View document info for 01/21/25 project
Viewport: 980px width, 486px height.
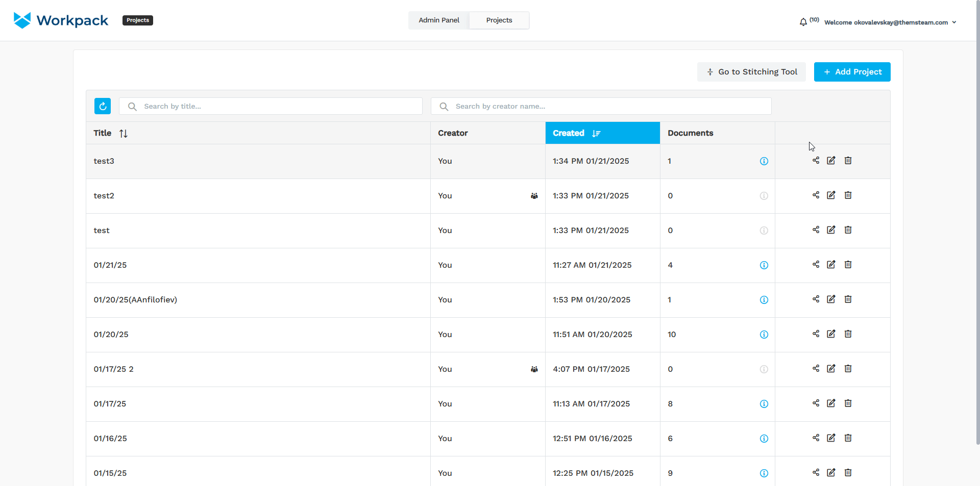coord(764,265)
